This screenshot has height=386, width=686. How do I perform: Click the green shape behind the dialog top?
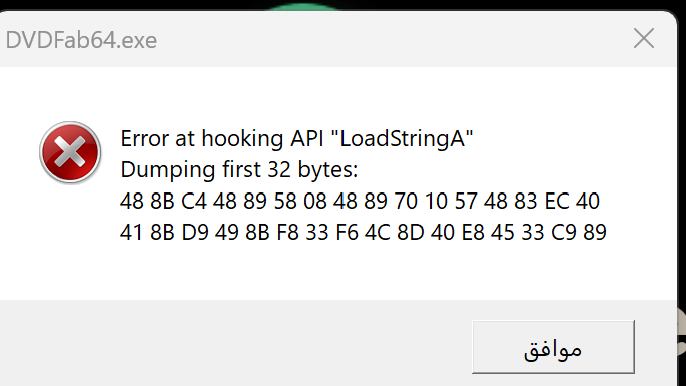pos(303,7)
